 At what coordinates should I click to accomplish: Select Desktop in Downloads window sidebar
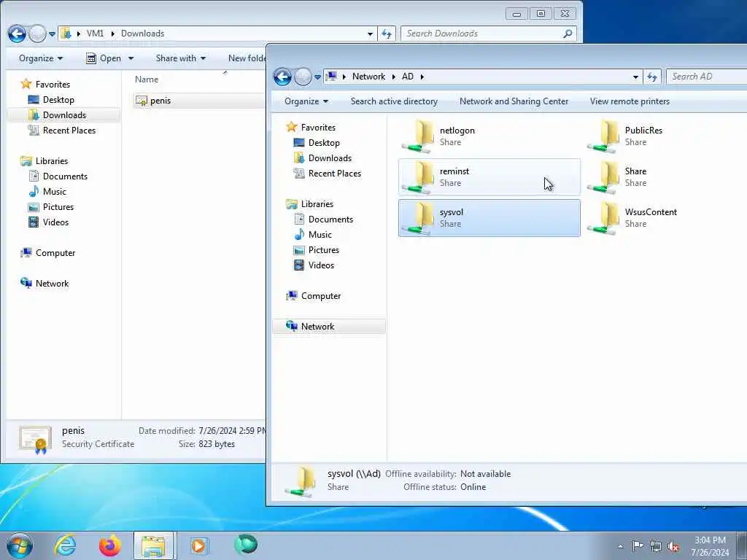58,100
